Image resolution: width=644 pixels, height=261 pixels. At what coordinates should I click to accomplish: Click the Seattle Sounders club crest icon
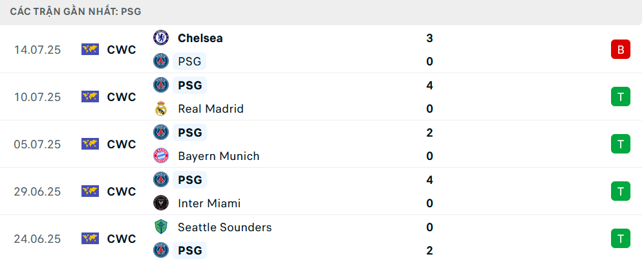click(x=160, y=227)
